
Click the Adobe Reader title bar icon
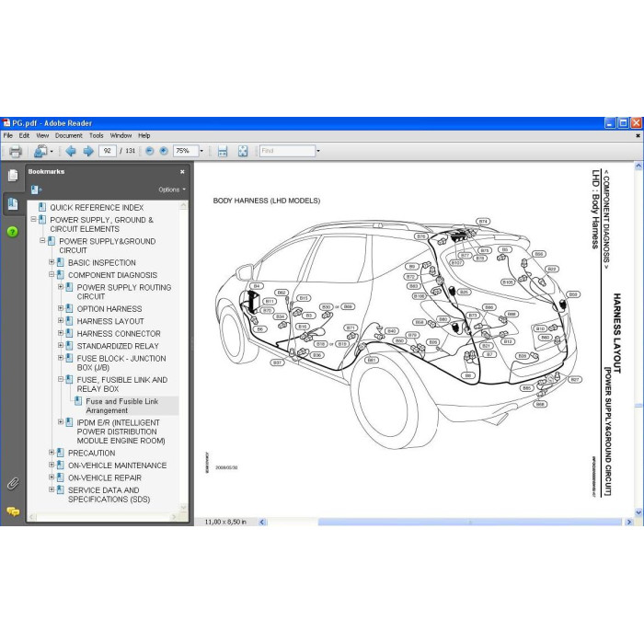coord(6,122)
